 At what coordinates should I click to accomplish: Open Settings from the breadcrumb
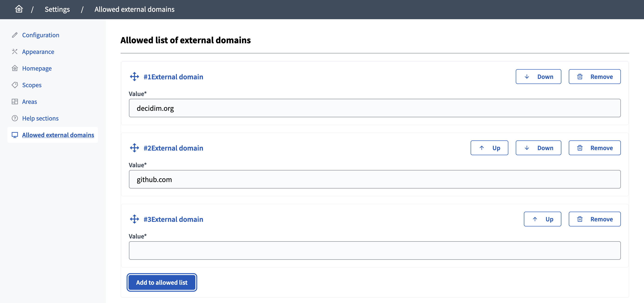coord(57,9)
